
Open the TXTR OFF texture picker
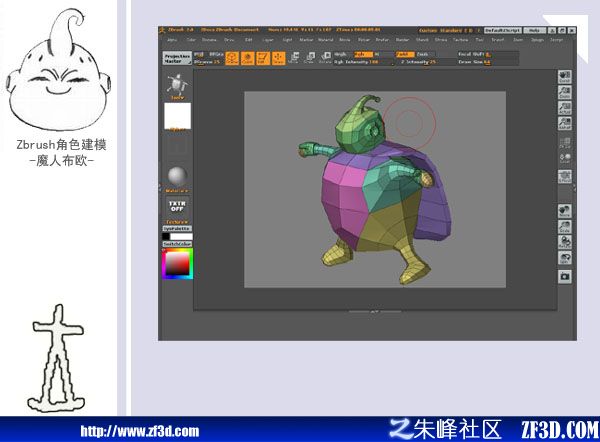click(177, 209)
